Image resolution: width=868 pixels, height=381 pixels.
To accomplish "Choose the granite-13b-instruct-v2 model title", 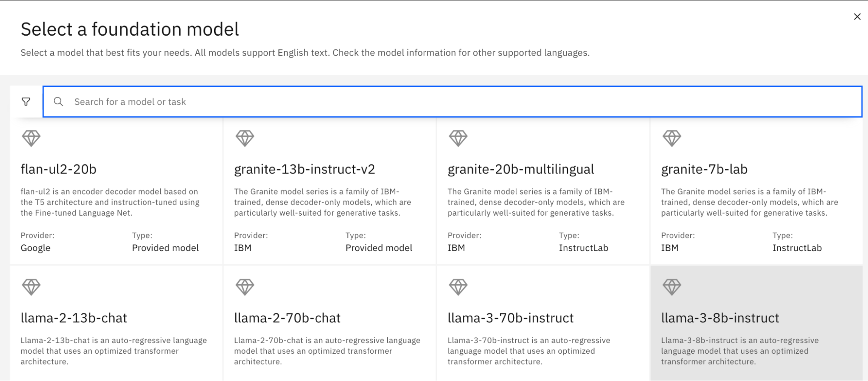I will coord(304,169).
